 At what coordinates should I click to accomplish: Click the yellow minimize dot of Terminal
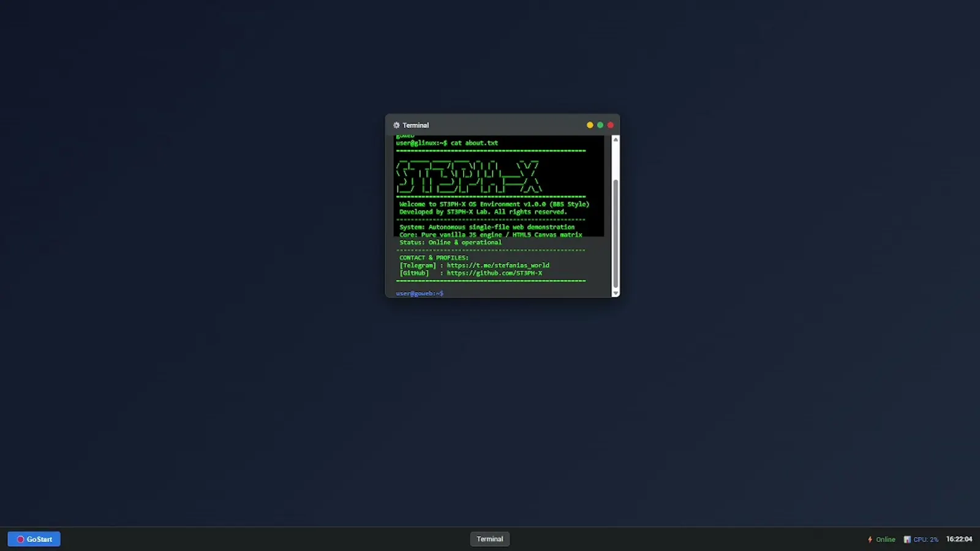click(x=590, y=125)
